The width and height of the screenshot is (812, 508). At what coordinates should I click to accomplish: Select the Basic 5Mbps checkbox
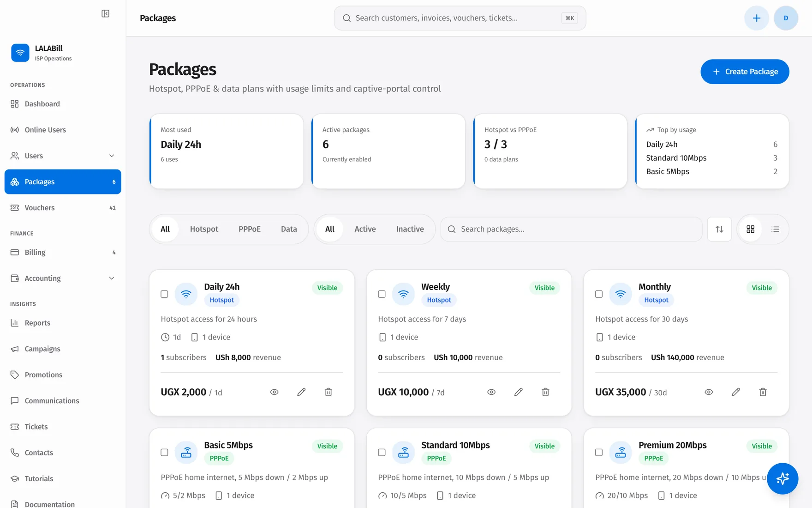164,453
